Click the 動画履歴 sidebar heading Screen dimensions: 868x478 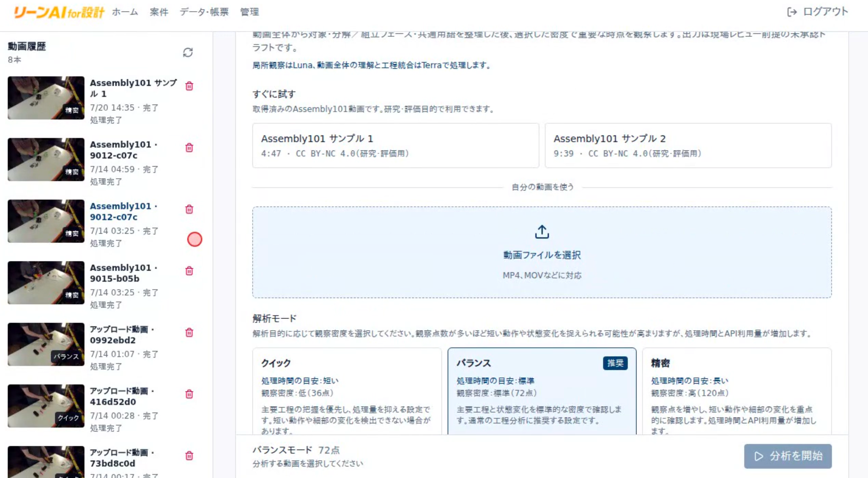pyautogui.click(x=27, y=46)
